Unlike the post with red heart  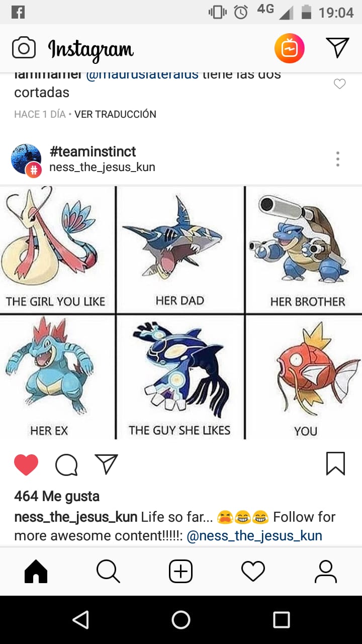click(26, 464)
